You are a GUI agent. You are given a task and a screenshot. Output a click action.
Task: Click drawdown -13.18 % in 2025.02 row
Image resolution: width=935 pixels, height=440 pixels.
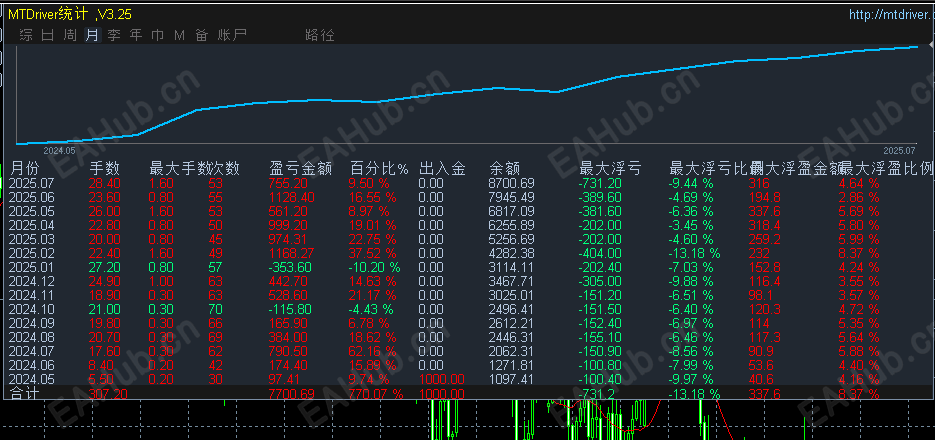point(694,253)
